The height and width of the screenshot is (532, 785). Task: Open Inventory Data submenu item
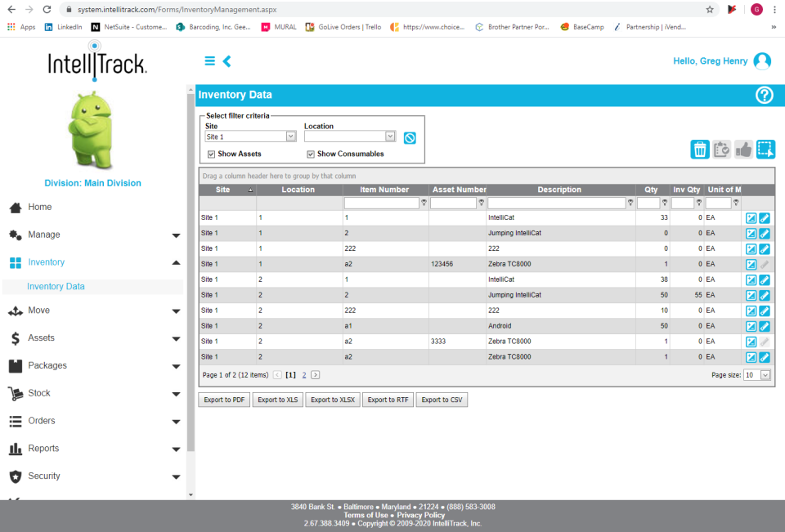pos(56,286)
